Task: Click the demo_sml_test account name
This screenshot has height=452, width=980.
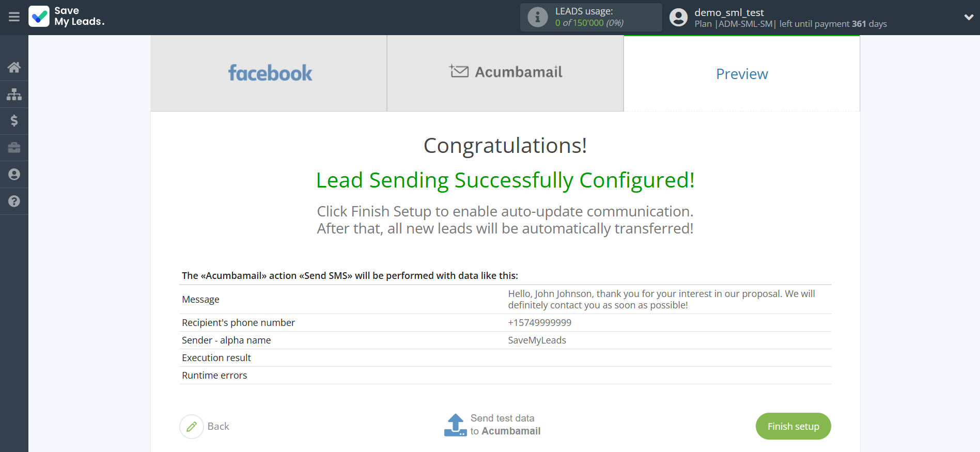Action: (x=729, y=12)
